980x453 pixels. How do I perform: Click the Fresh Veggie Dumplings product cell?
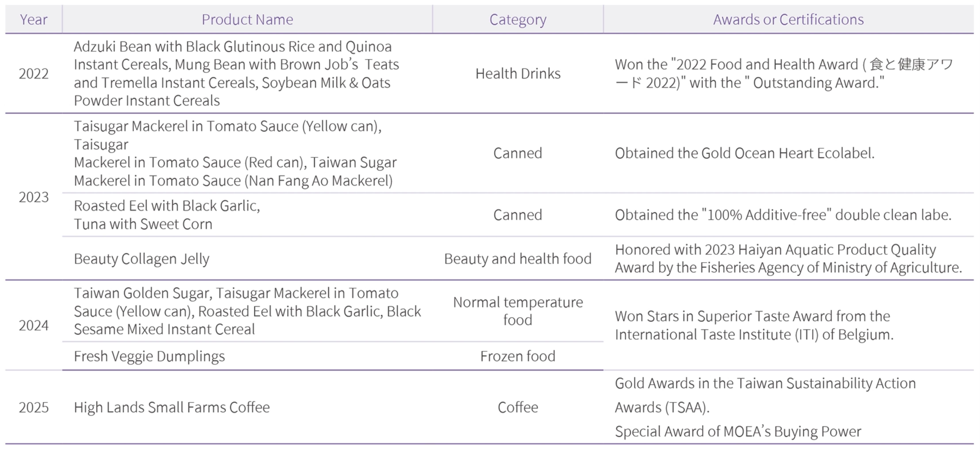click(149, 356)
